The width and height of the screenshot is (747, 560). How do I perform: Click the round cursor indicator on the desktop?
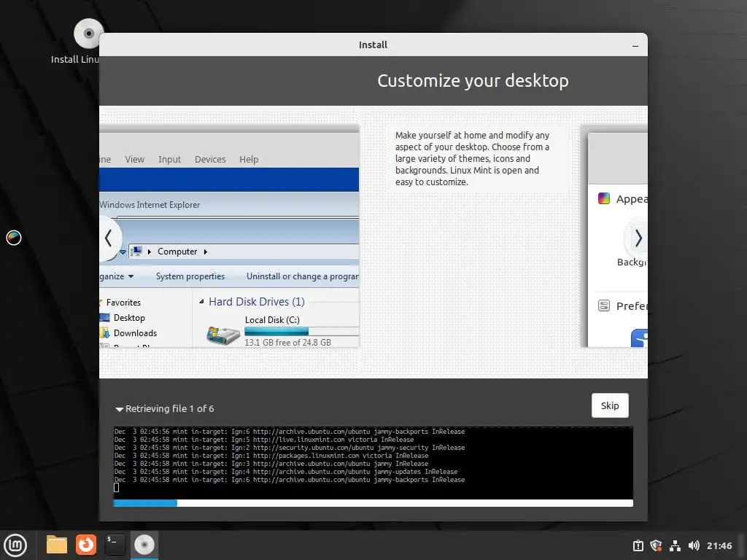tap(14, 238)
